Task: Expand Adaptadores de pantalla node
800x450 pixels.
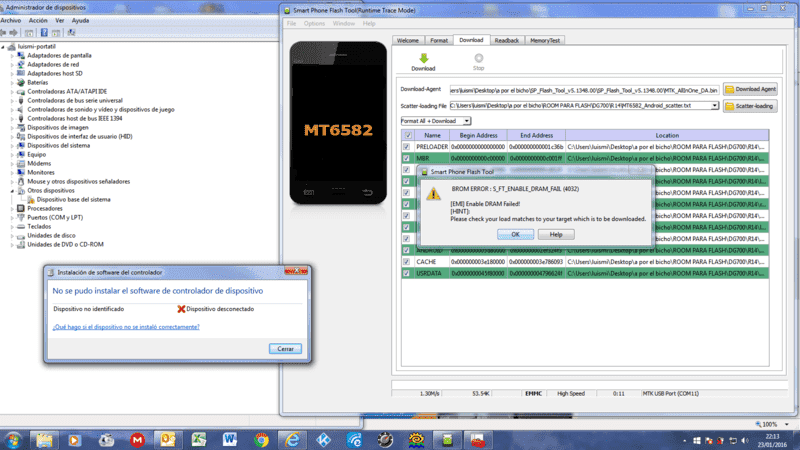Action: (12, 56)
